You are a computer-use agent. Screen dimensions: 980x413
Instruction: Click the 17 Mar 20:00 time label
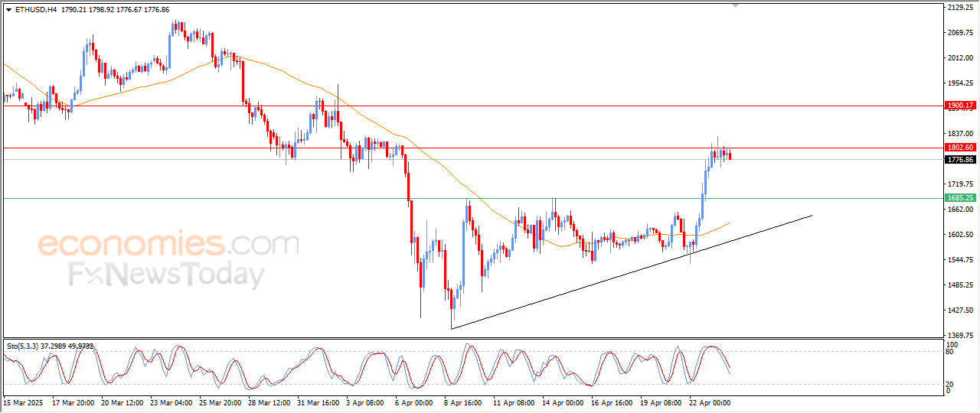[x=73, y=402]
